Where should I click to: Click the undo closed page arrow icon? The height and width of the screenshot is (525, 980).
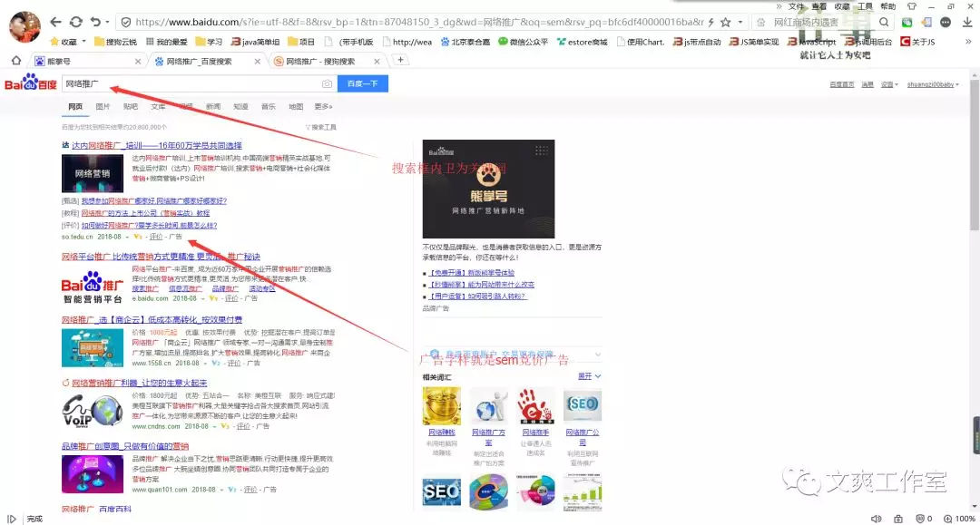click(x=95, y=22)
